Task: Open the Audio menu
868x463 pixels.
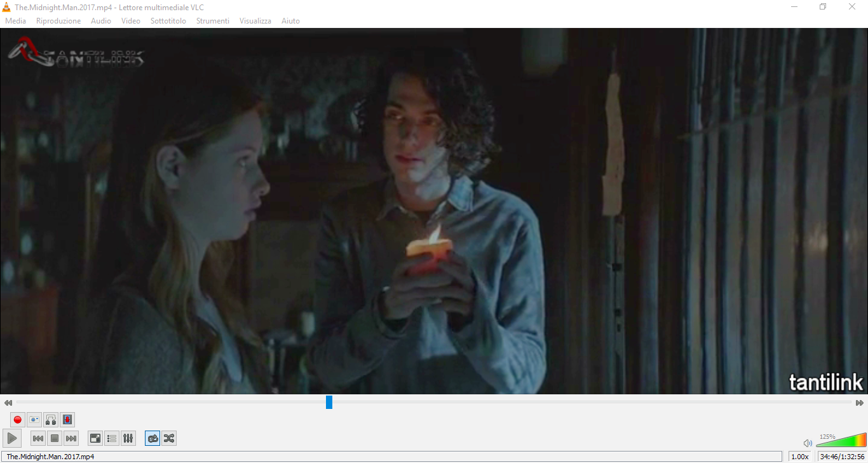Action: pyautogui.click(x=101, y=21)
